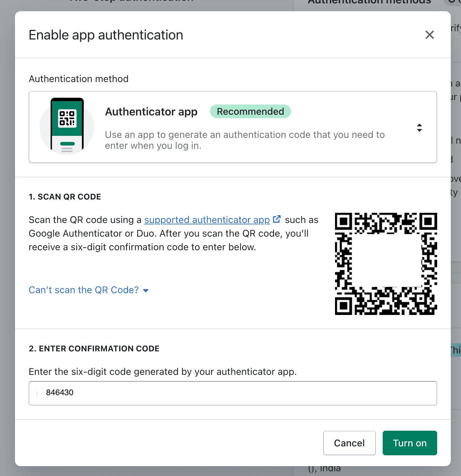Screen dimensions: 461x476
Task: Click the external link icon beside authenticator app
Action: point(277,219)
